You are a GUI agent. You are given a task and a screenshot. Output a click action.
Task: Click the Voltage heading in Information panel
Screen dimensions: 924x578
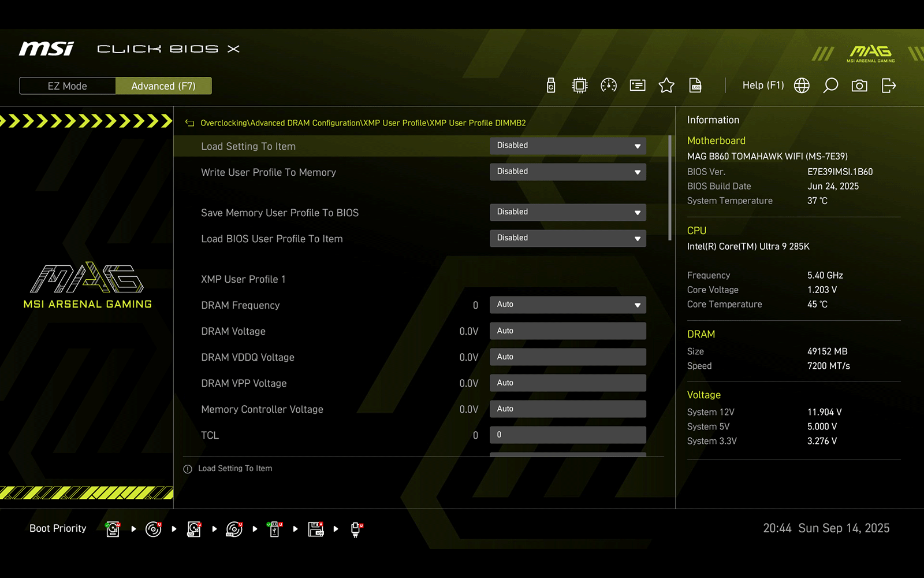(704, 395)
